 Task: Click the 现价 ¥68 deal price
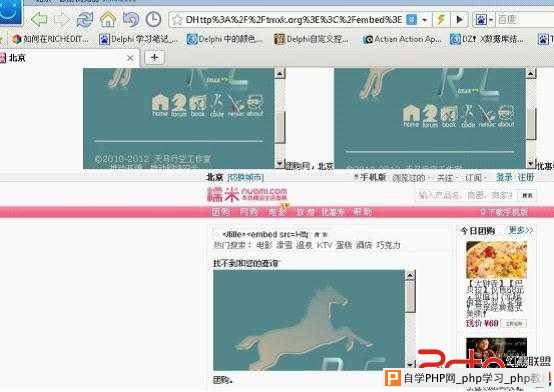click(x=482, y=323)
